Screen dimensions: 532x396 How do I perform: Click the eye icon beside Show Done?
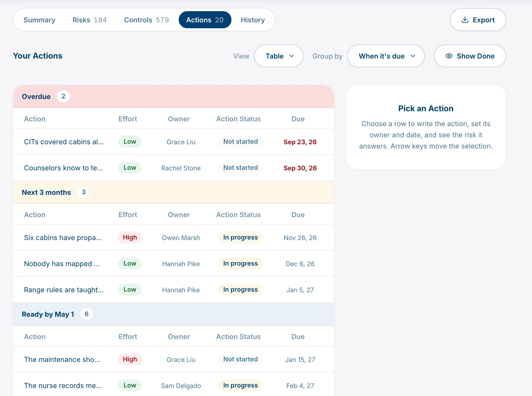[x=449, y=56]
